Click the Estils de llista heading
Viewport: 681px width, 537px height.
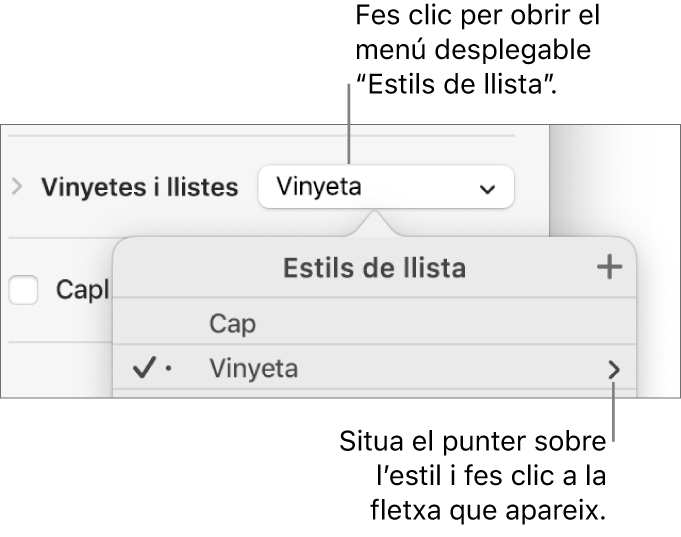(374, 268)
